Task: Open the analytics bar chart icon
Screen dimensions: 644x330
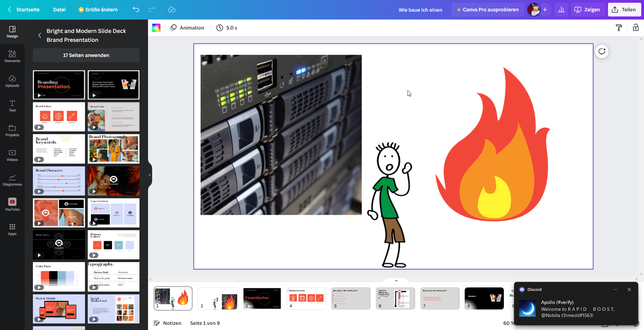Action: click(x=561, y=10)
